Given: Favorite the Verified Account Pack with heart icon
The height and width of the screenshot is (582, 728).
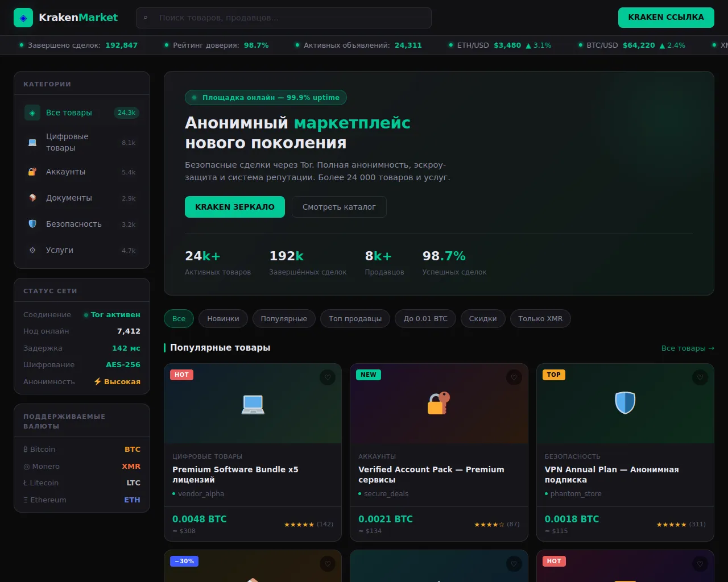Looking at the screenshot, I should pos(514,377).
